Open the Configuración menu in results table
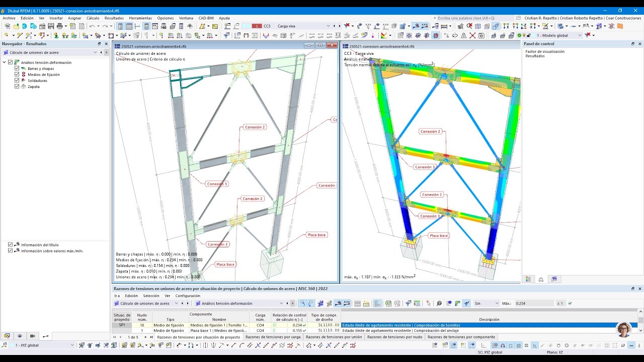 tap(188, 296)
